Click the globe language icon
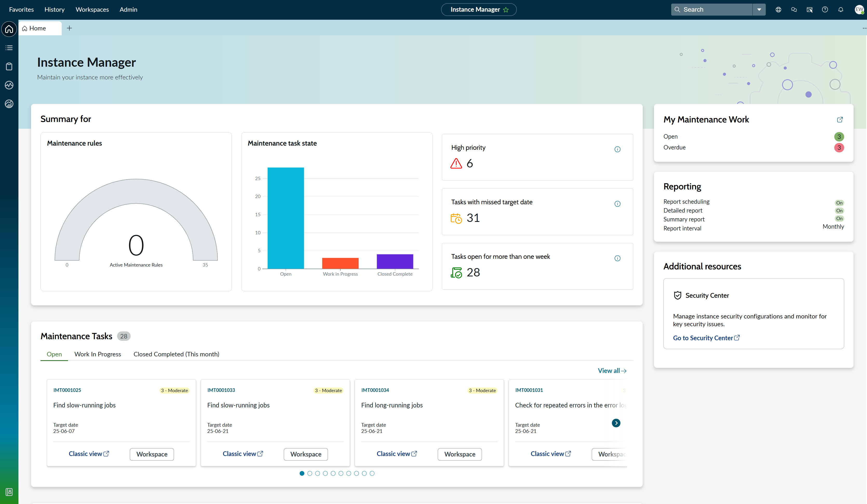Viewport: 867px width, 504px height. [x=778, y=10]
